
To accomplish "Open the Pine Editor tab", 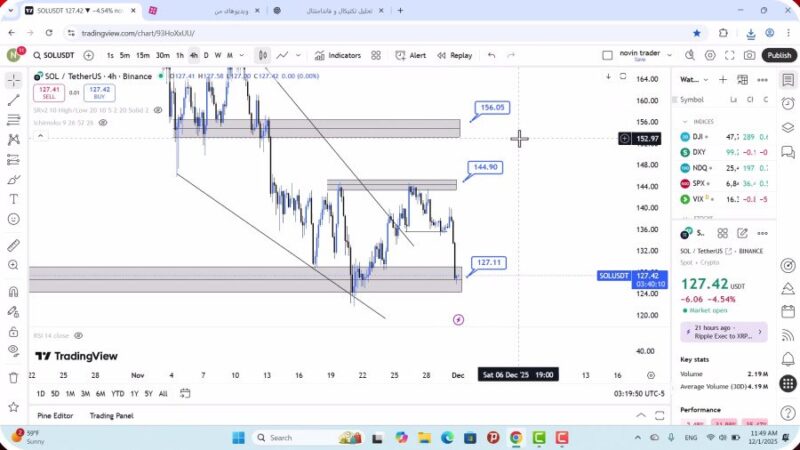I will (x=55, y=416).
